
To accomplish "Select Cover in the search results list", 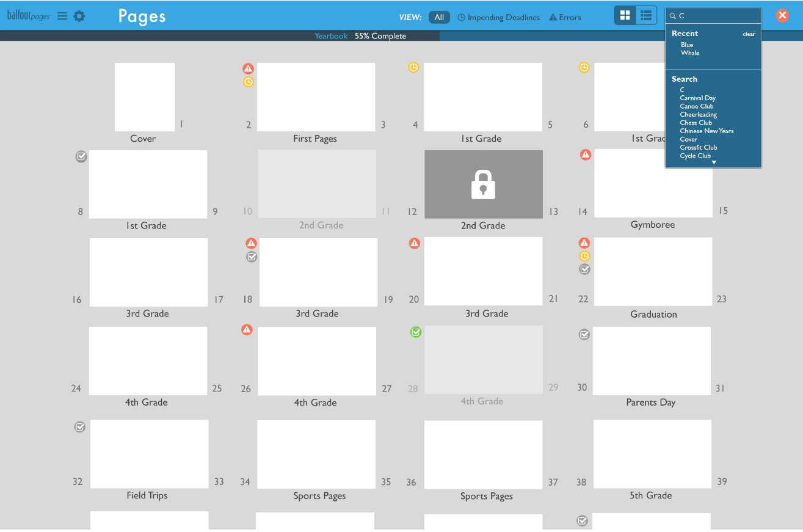I will (688, 139).
